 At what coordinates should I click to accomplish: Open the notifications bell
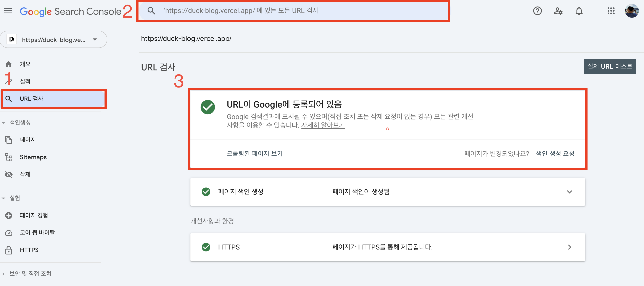tap(579, 11)
